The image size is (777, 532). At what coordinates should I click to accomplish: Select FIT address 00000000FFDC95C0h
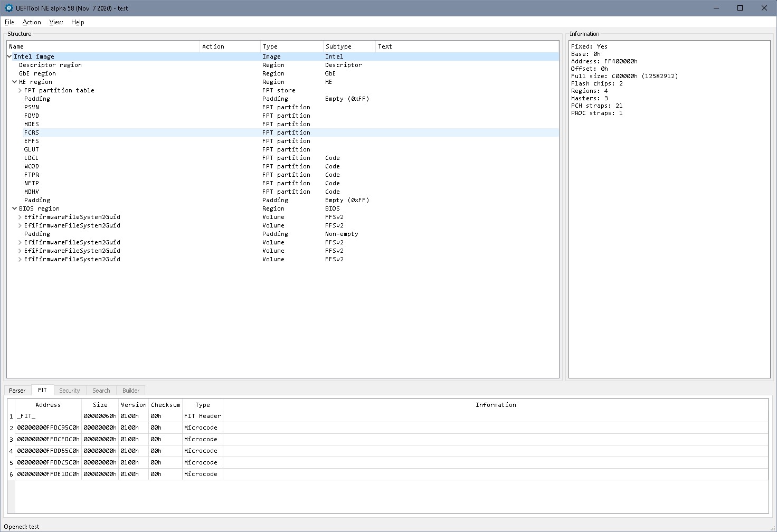(x=48, y=427)
